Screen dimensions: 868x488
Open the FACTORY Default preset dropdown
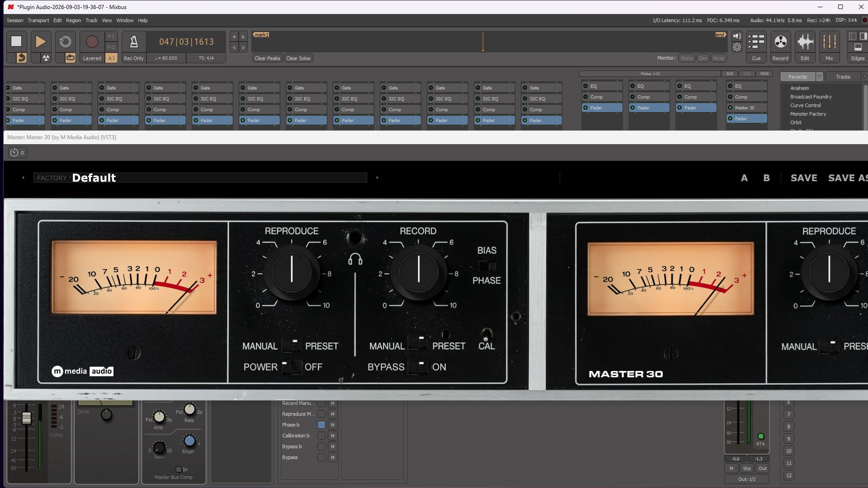point(200,178)
